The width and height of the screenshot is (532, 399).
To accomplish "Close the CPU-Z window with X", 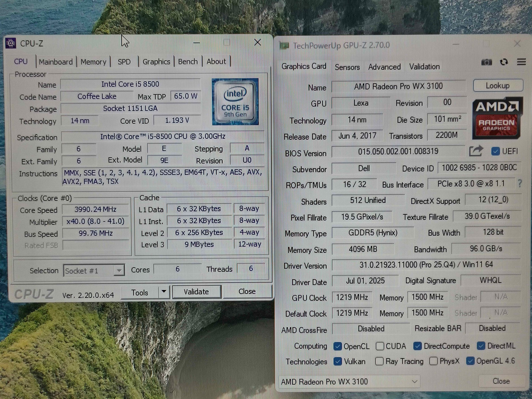I will click(x=257, y=42).
